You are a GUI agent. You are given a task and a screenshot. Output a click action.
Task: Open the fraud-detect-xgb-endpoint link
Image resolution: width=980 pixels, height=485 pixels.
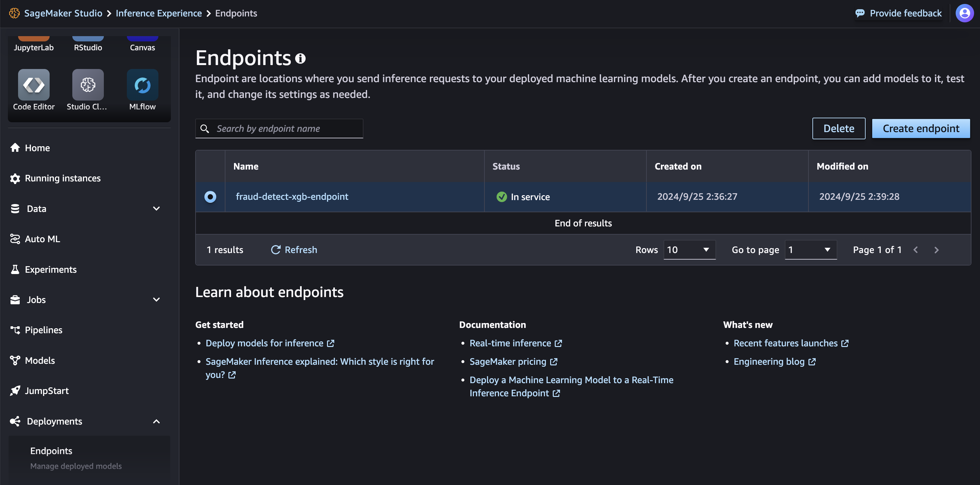[x=292, y=197]
